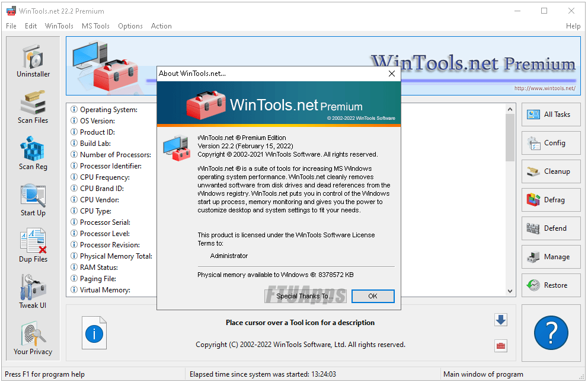This screenshot has width=588, height=382.
Task: Click the scroll up arrow of info list
Action: (510, 109)
